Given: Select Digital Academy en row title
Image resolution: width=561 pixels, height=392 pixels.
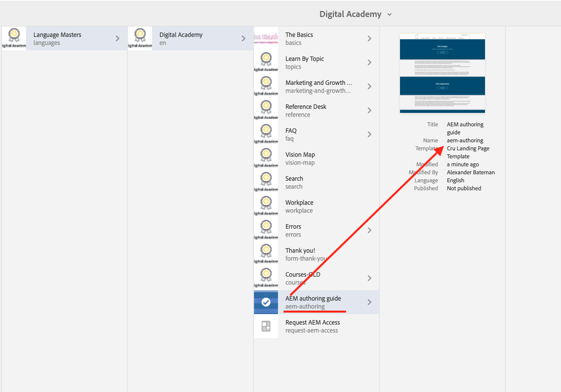Looking at the screenshot, I should [x=181, y=34].
